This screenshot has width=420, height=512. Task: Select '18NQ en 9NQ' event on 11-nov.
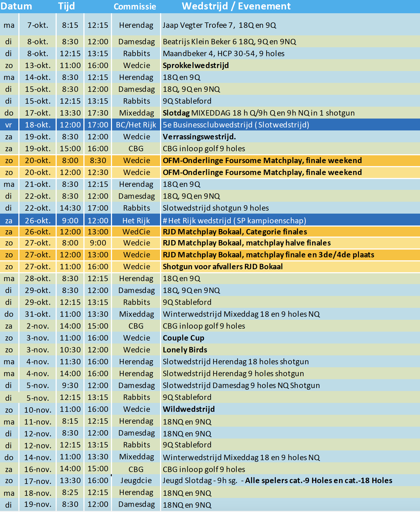pos(187,422)
